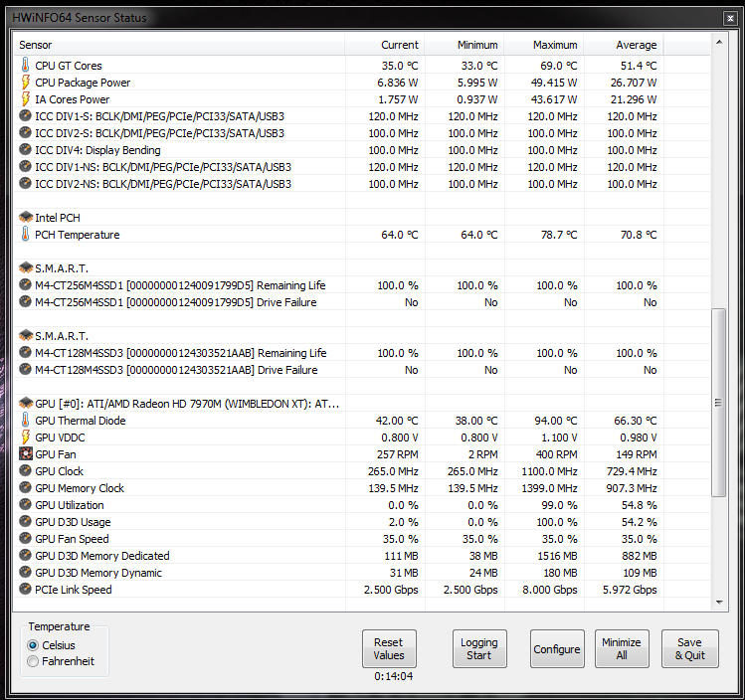Start logging with Logging Start button
The height and width of the screenshot is (700, 745).
coord(479,648)
